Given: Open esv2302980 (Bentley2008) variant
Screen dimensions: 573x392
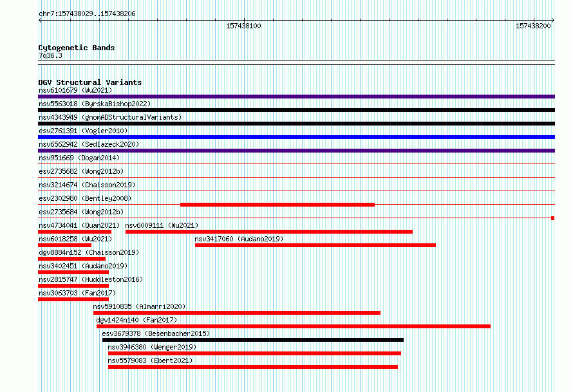Looking at the screenshot, I should tap(85, 198).
